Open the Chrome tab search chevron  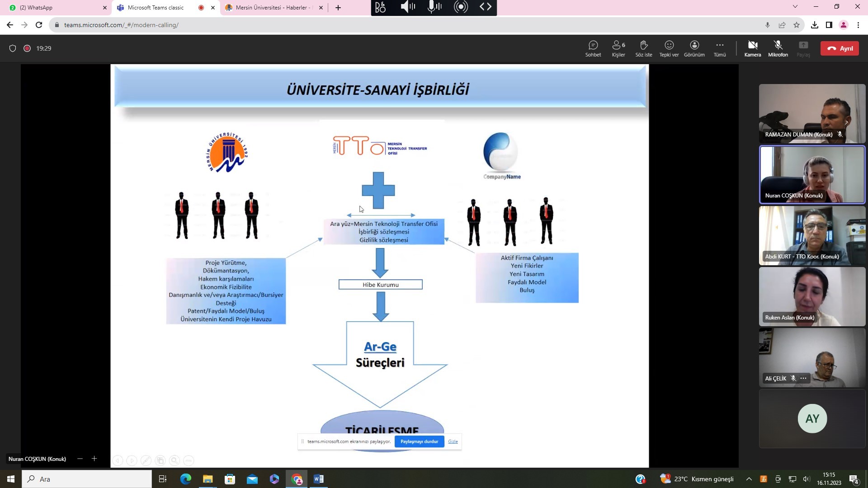pyautogui.click(x=795, y=7)
